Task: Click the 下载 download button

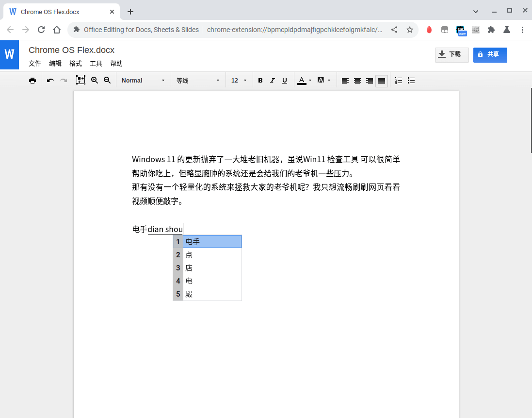Action: coord(451,55)
